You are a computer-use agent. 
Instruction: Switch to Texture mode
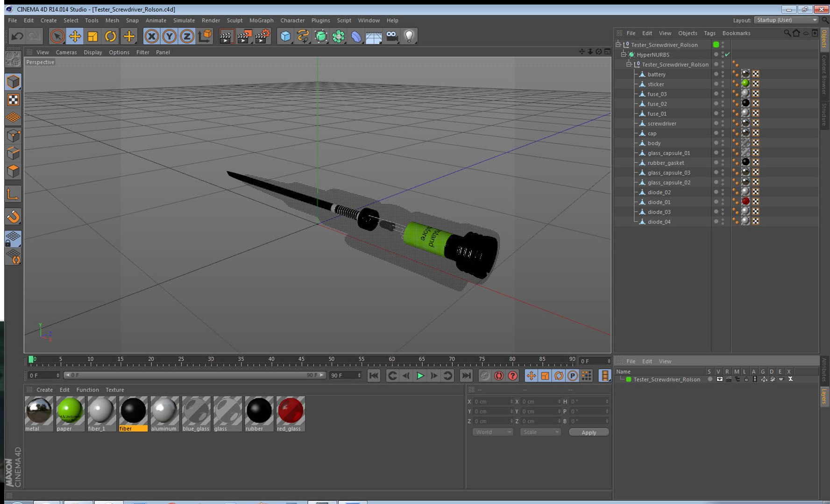click(13, 100)
